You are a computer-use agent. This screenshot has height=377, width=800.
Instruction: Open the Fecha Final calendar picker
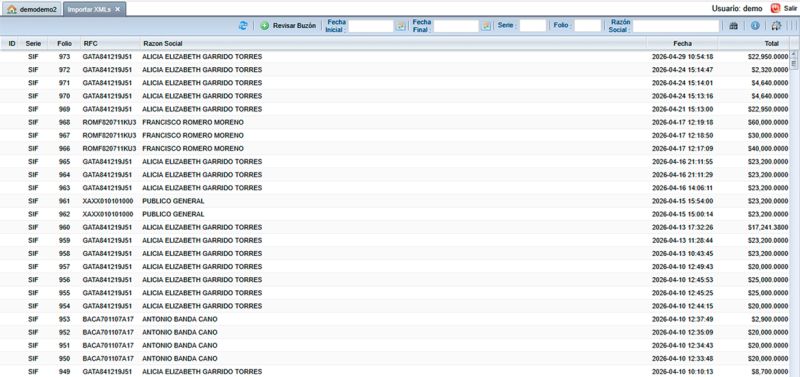[486, 26]
